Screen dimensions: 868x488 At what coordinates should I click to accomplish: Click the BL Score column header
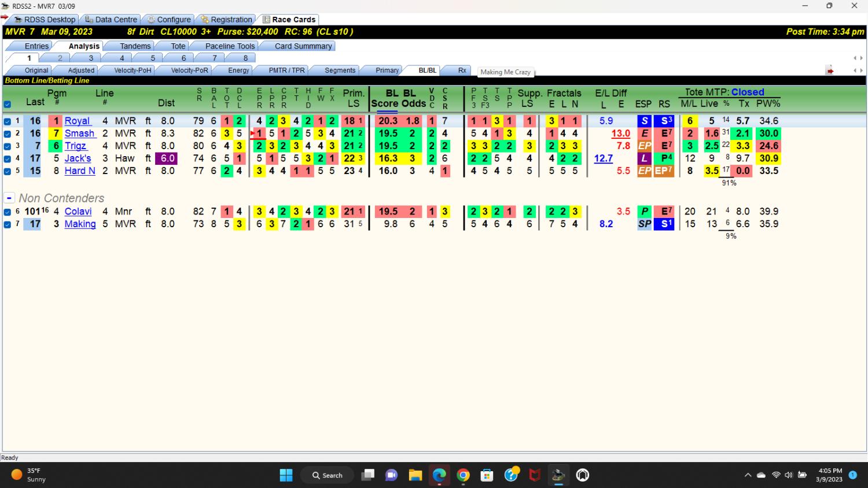click(384, 98)
